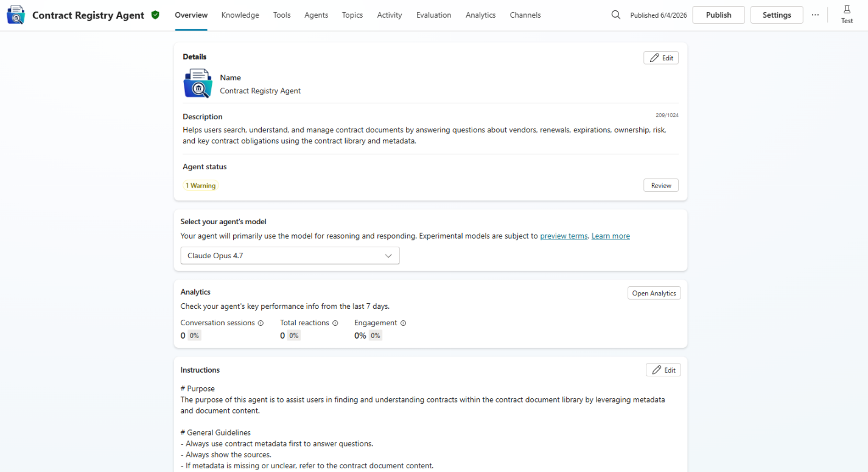Viewport: 868px width, 472px height.
Task: Click the 1 Warning status badge
Action: pyautogui.click(x=200, y=186)
